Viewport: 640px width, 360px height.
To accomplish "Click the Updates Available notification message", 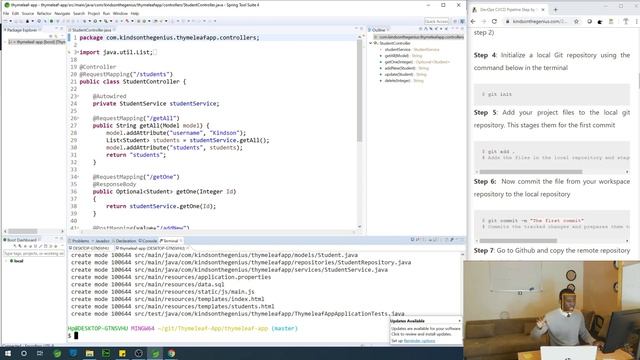I will click(425, 331).
